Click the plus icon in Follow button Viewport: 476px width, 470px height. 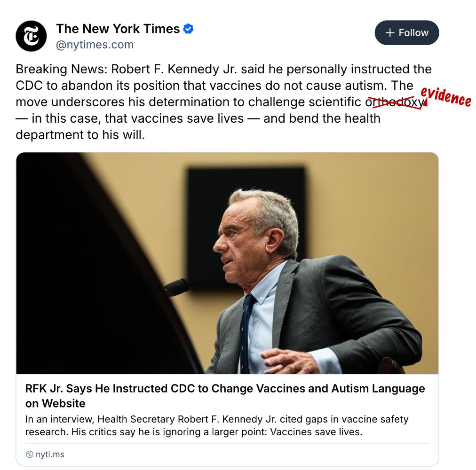pyautogui.click(x=390, y=33)
